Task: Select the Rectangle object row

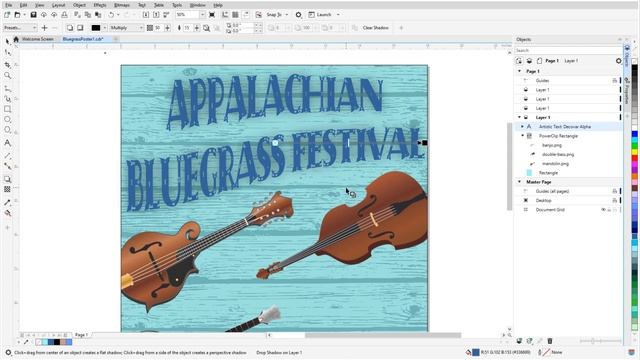Action: [x=569, y=173]
